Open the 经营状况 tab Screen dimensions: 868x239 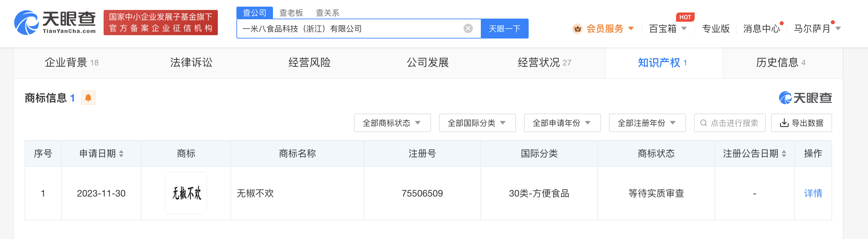(x=544, y=63)
